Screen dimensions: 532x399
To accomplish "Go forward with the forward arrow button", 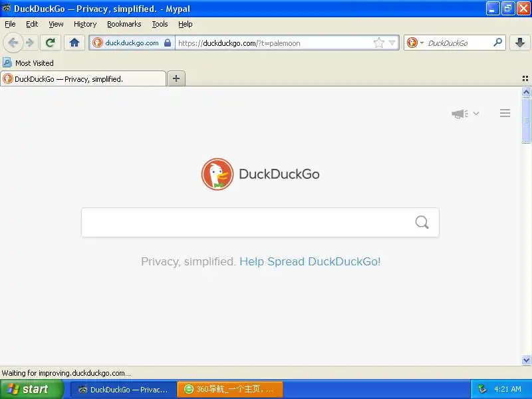I will click(30, 43).
